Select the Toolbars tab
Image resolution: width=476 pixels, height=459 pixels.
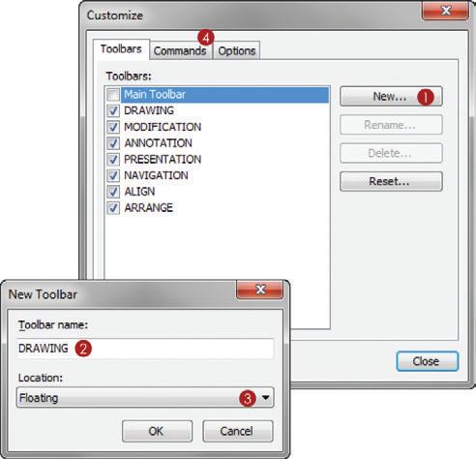(x=121, y=49)
